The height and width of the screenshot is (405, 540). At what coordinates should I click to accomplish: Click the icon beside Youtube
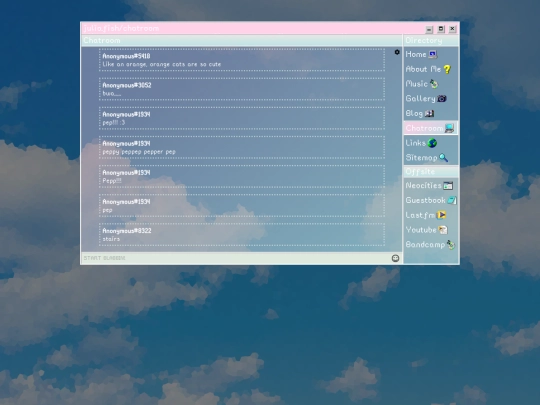(443, 230)
